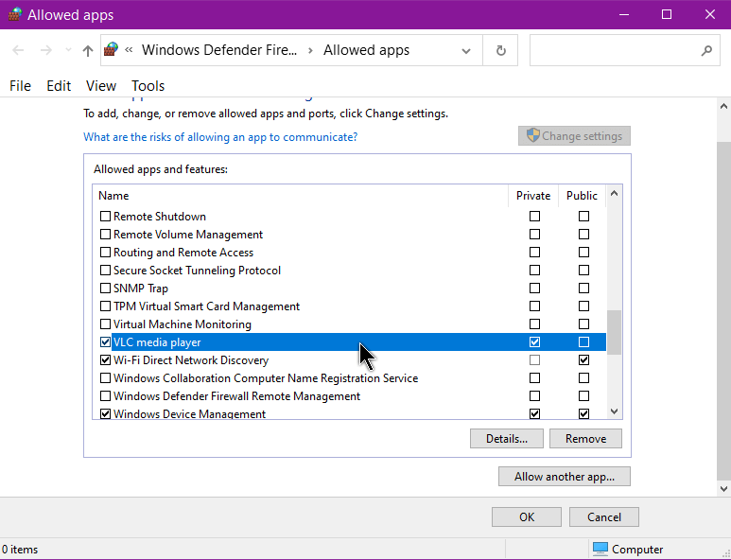This screenshot has width=731, height=560.
Task: Toggle Remote Volume Management name checkbox
Action: point(105,234)
